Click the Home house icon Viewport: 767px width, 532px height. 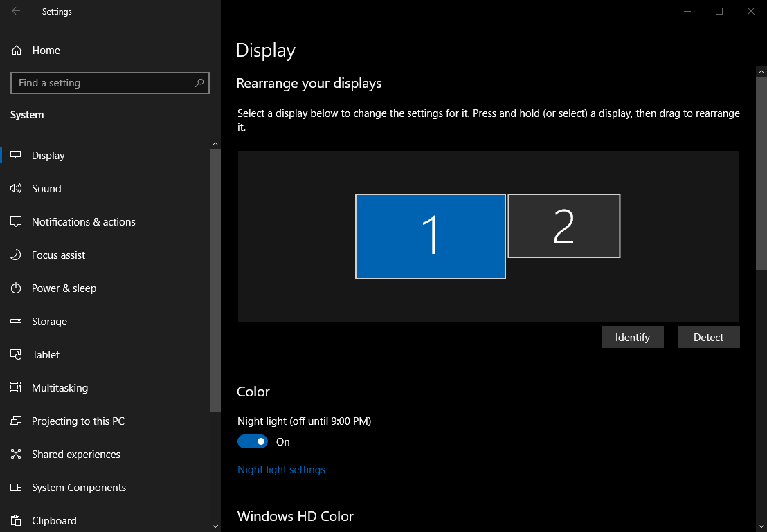(x=16, y=51)
